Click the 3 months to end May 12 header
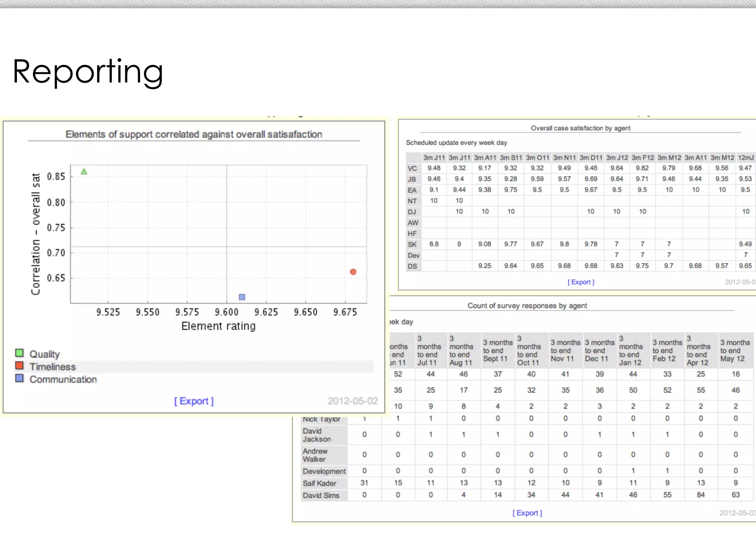 735,351
